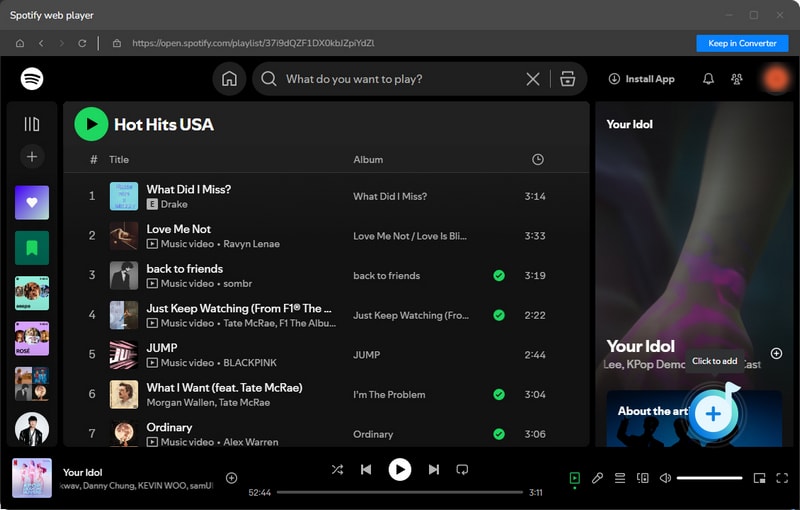This screenshot has width=800, height=510.
Task: Open the Browse icon in search bar
Action: (x=567, y=79)
